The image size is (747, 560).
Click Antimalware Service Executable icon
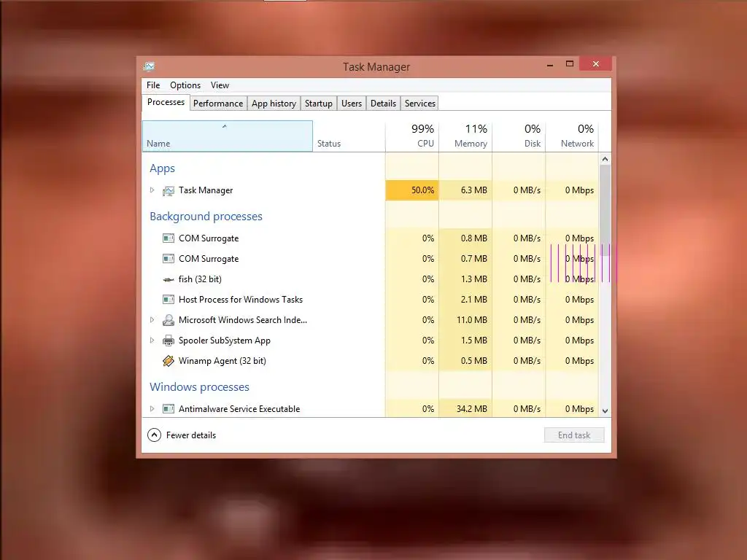tap(169, 408)
